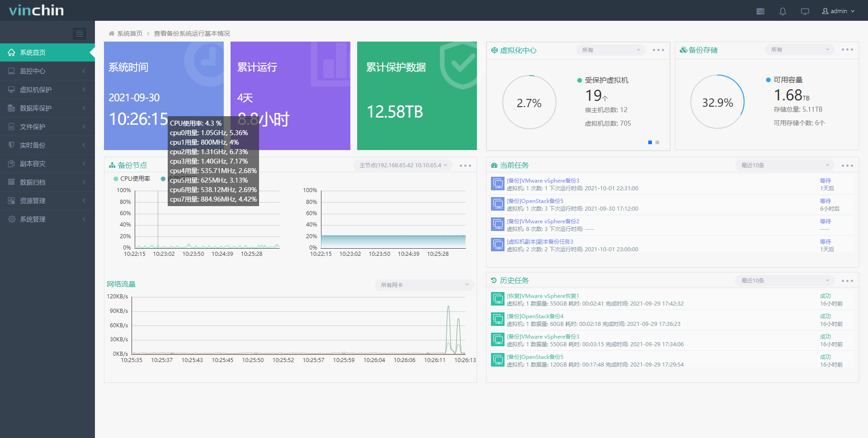868x438 pixels.
Task: Open 虚拟化中心 filter dropdown 所有
Action: (x=611, y=50)
